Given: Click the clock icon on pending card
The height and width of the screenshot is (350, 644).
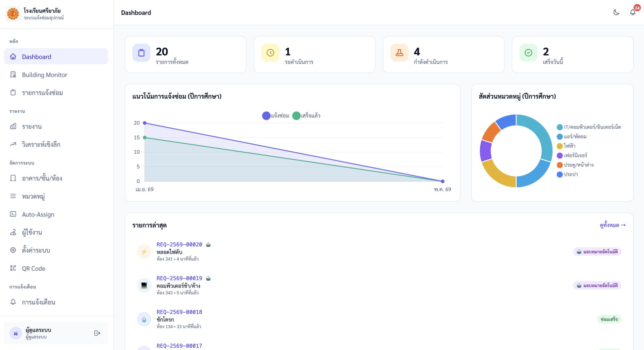Looking at the screenshot, I should point(270,53).
